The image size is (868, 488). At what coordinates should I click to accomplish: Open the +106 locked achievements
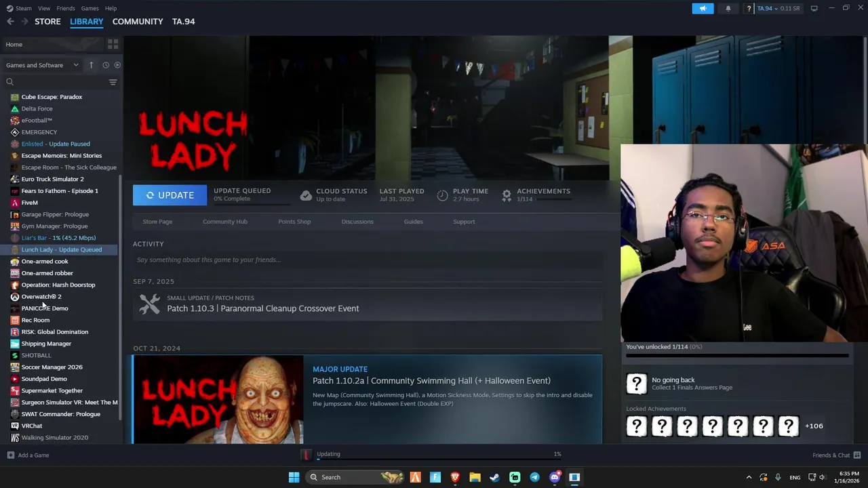814,426
